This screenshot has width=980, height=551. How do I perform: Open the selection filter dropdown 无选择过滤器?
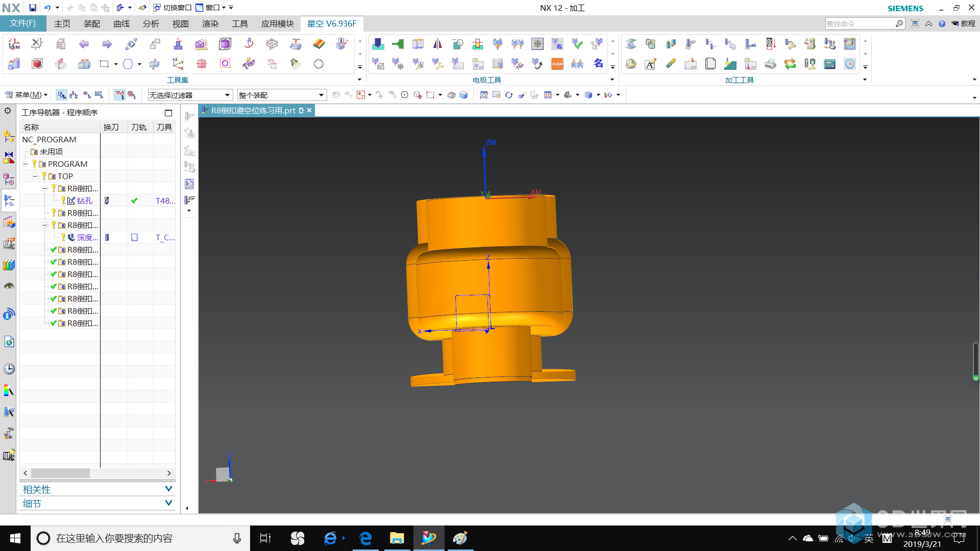tap(190, 95)
